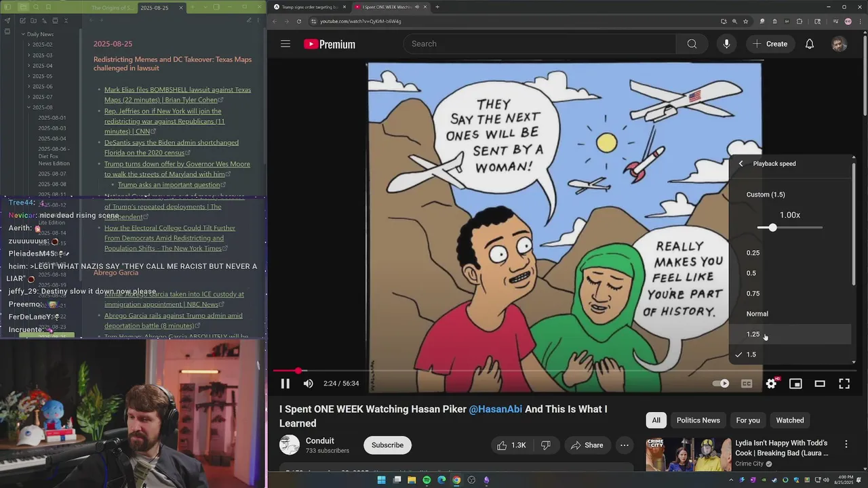Click the browser address bar URL
The image size is (868, 488).
coord(361,21)
